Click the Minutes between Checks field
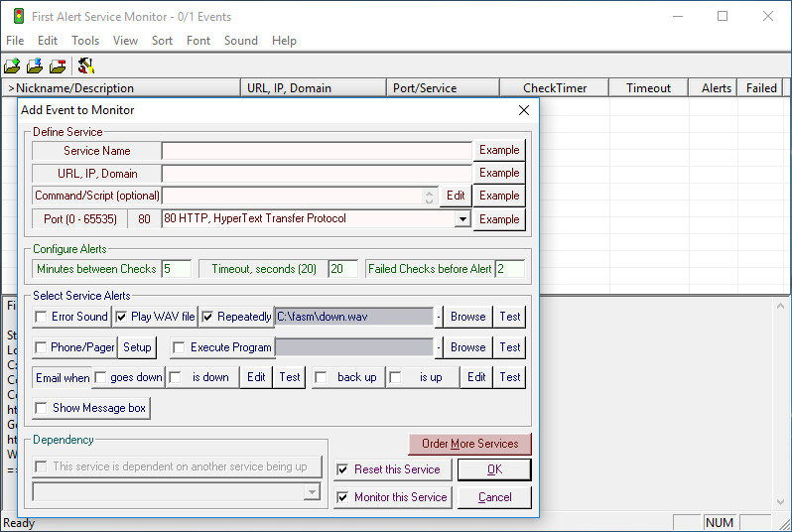Image resolution: width=792 pixels, height=532 pixels. click(177, 269)
